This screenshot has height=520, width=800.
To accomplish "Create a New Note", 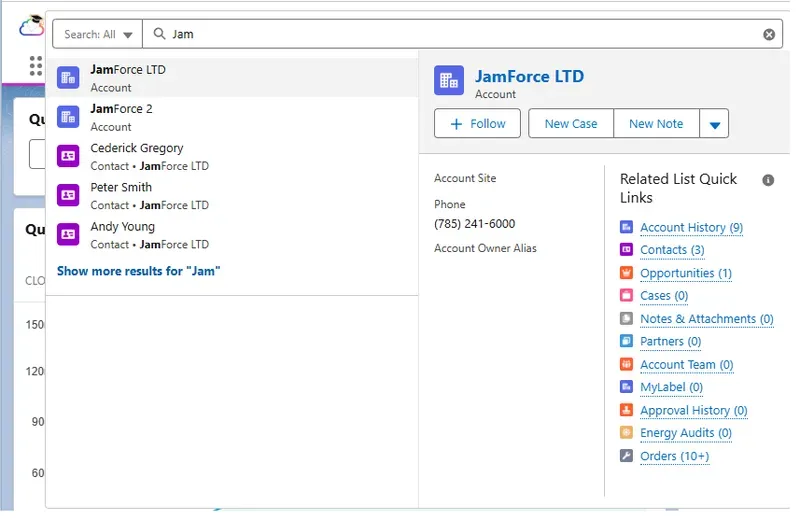I will [x=656, y=123].
